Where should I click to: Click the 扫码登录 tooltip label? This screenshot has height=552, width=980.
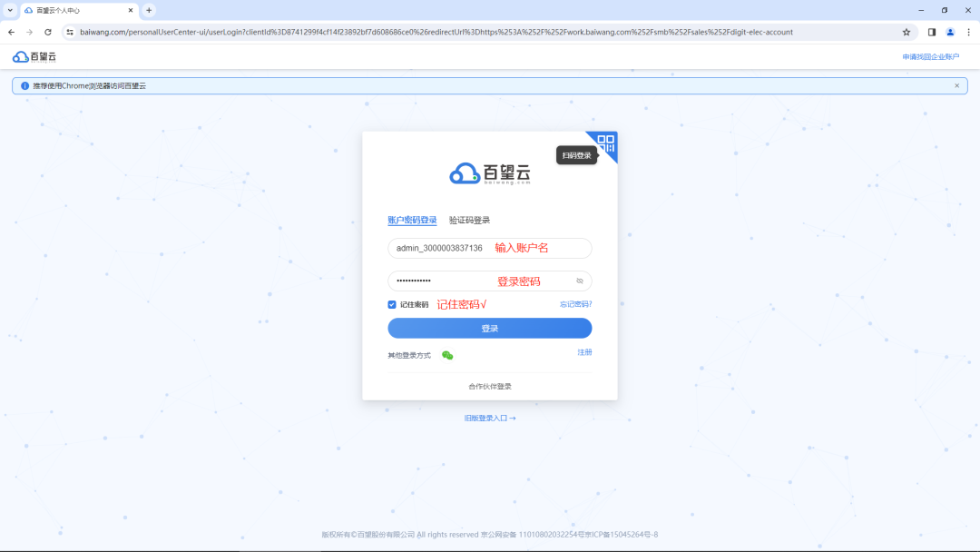pyautogui.click(x=576, y=155)
